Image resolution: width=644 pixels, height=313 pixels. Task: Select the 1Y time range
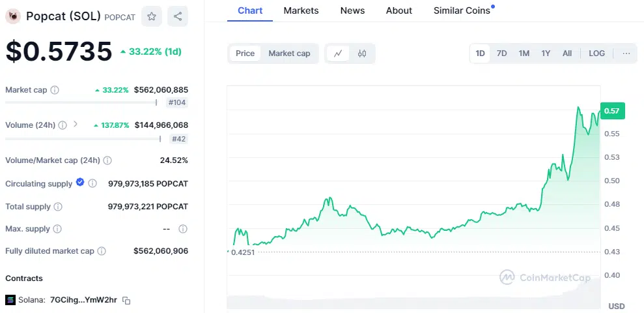click(546, 53)
